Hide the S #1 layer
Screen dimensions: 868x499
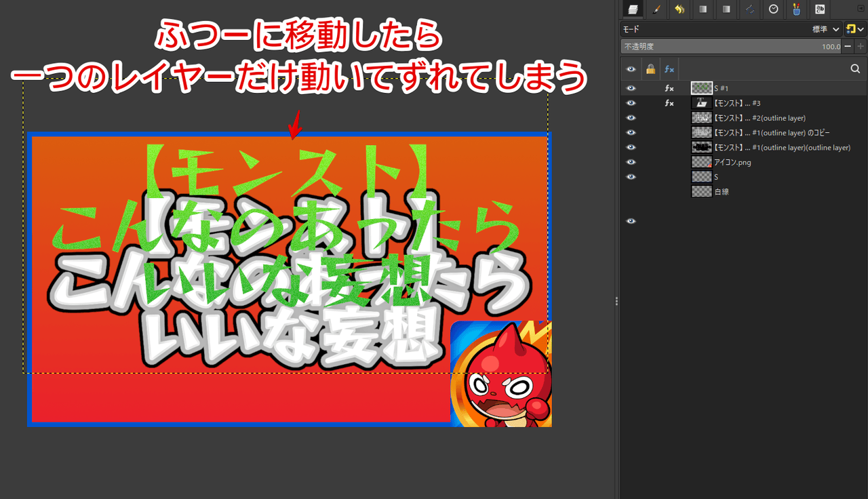pos(631,88)
